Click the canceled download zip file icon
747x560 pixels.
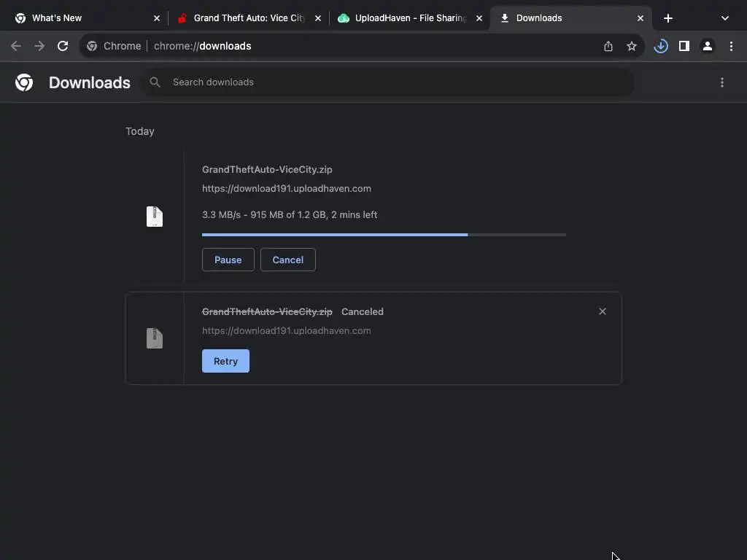click(155, 338)
